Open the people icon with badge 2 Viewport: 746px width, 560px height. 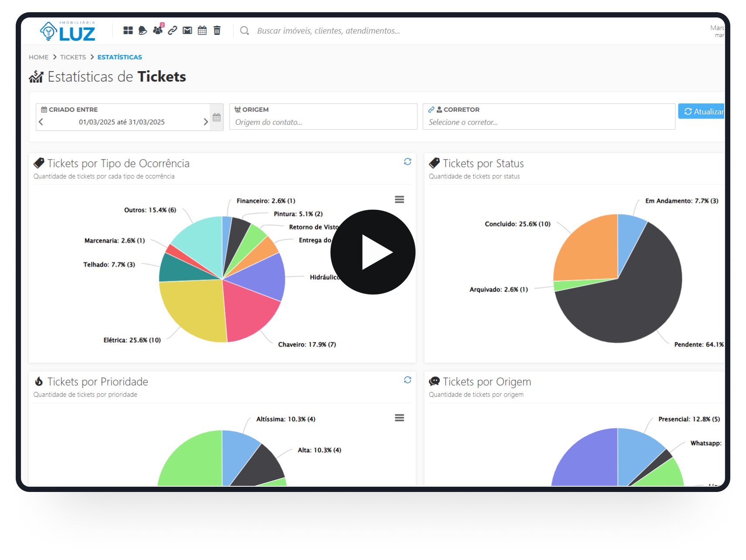click(157, 30)
